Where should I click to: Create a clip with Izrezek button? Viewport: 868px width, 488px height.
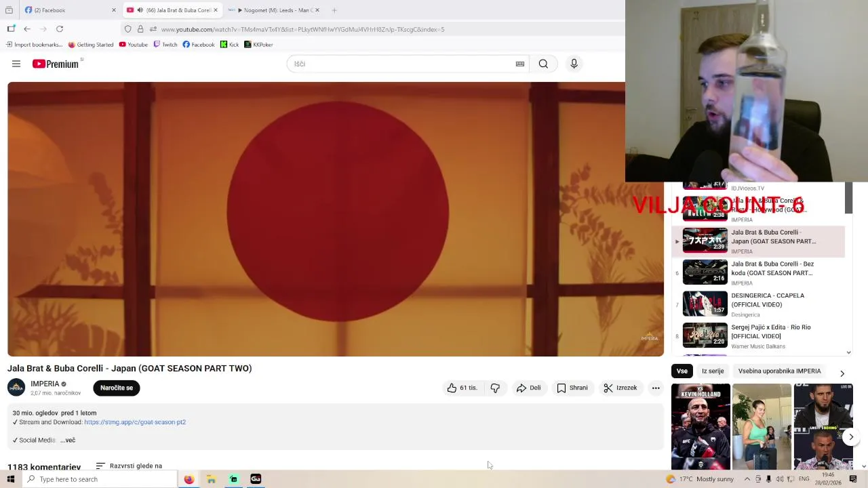click(620, 388)
